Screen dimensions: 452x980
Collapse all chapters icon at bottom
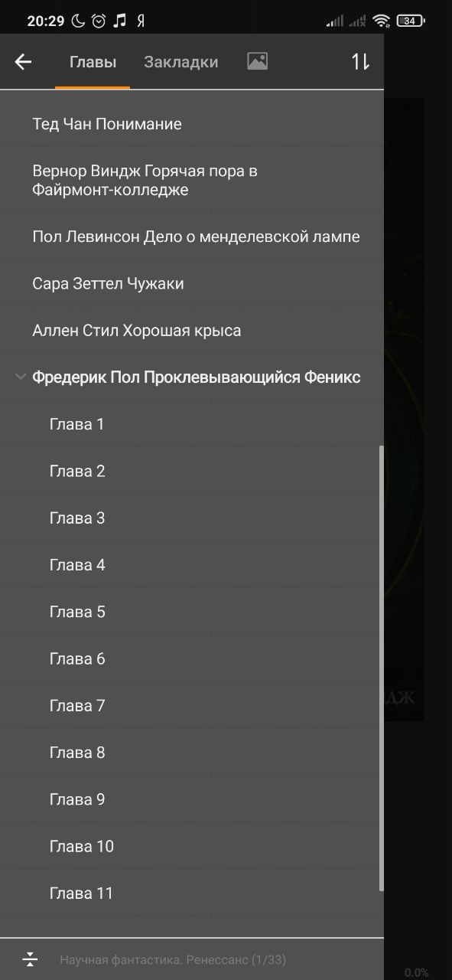click(x=30, y=959)
